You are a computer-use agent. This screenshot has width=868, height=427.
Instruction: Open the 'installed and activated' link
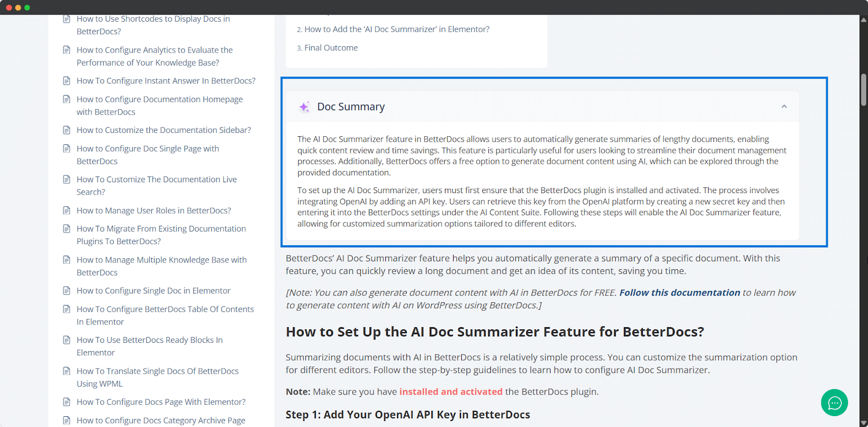coord(451,392)
